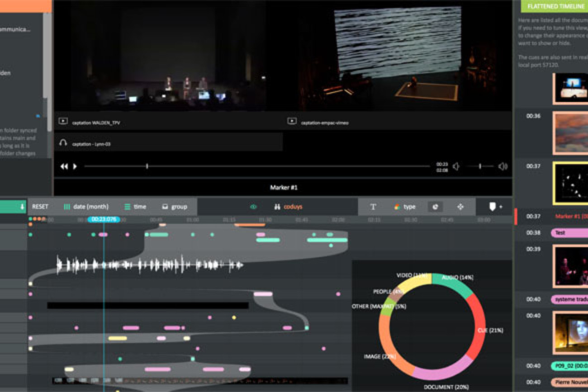The width and height of the screenshot is (588, 392).
Task: Click the move arrows cross icon
Action: (460, 207)
